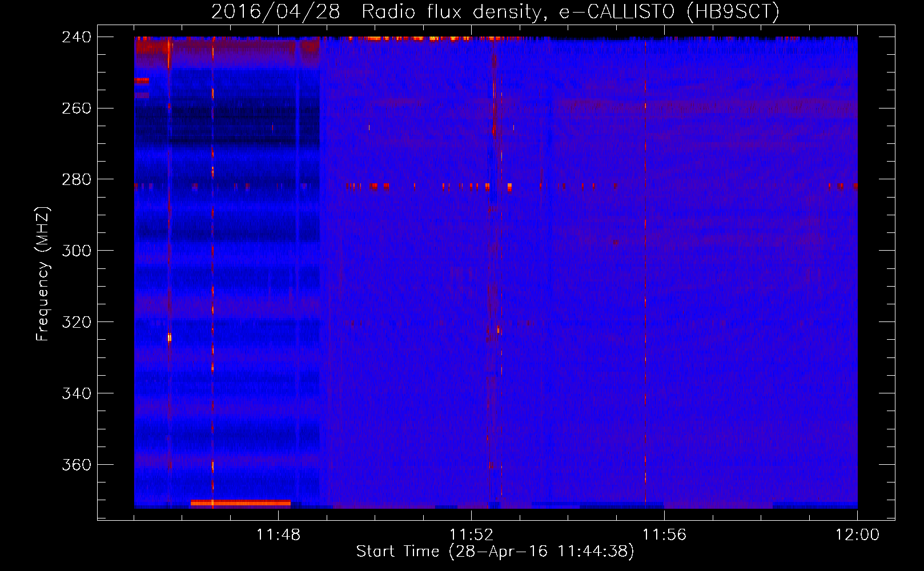Click the 11:56 time tick label
The width and height of the screenshot is (924, 571).
(x=664, y=535)
